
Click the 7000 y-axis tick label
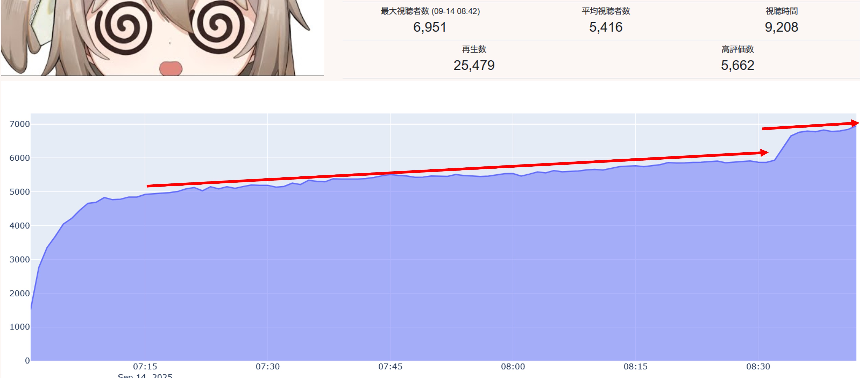coord(20,124)
